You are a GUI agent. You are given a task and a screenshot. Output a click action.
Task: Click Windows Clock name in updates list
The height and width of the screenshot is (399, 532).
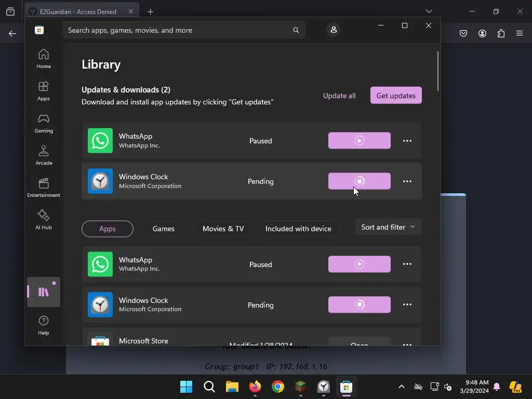143,177
